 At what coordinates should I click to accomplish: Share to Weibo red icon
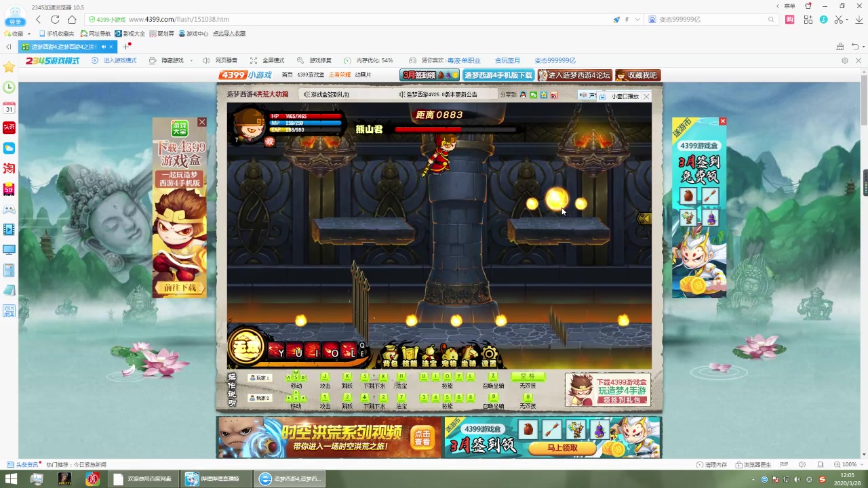tap(554, 95)
